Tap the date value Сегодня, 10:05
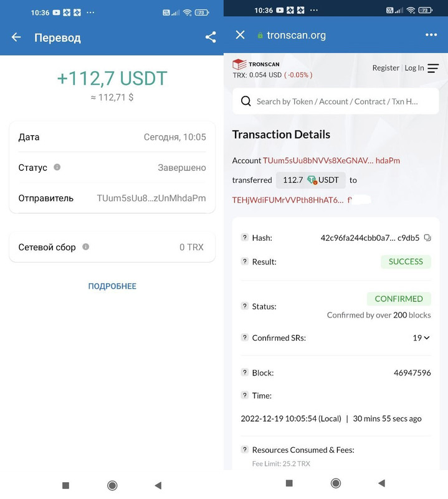Image resolution: width=448 pixels, height=499 pixels. pos(175,137)
